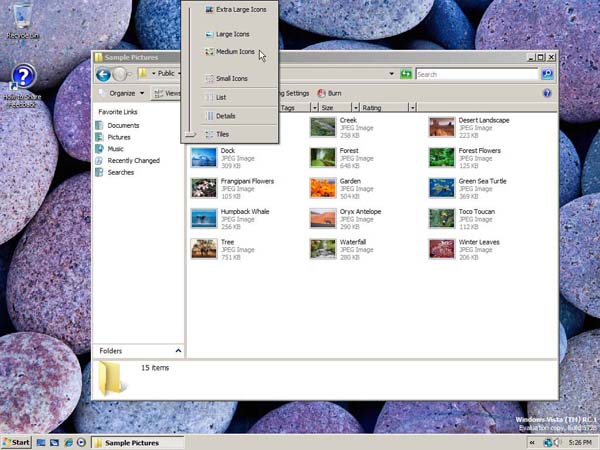Open the Recycle Bin on the desktop
This screenshot has height=450, width=600.
[21, 17]
